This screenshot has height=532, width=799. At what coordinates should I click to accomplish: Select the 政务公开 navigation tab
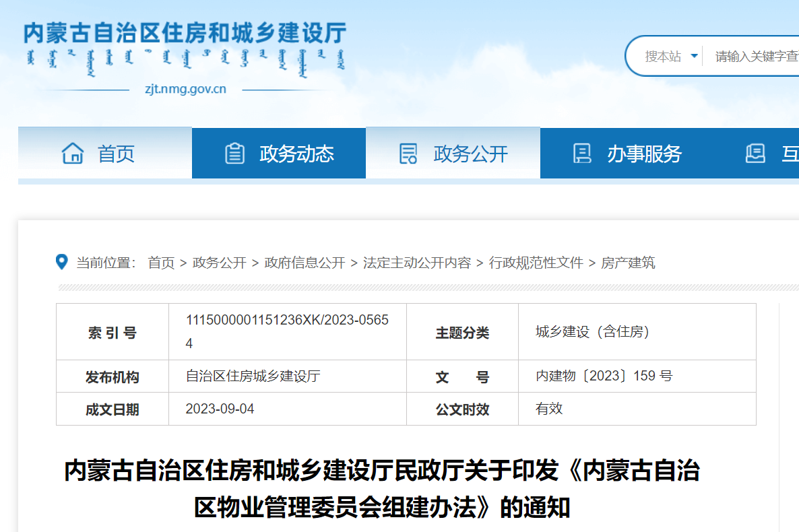coord(470,154)
